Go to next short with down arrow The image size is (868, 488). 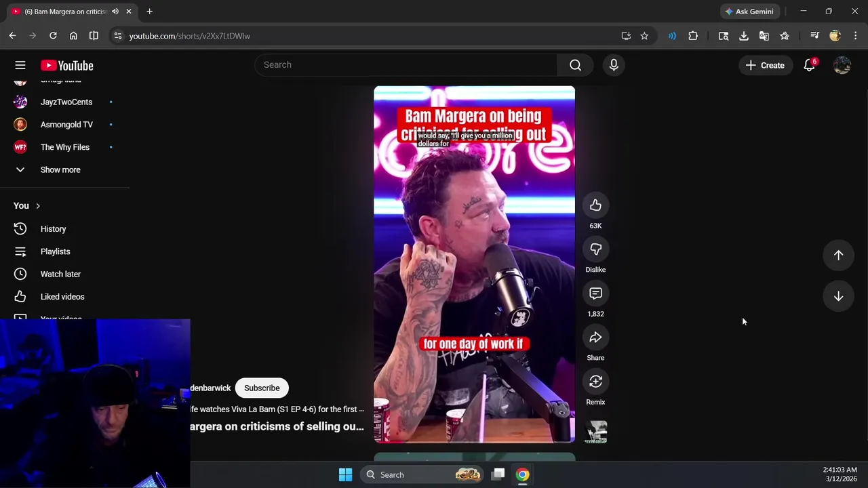tap(838, 296)
